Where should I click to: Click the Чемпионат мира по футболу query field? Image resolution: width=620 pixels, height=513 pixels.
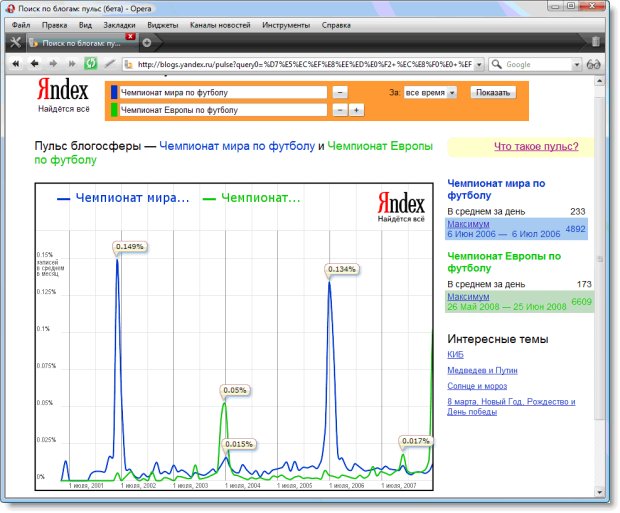[x=223, y=92]
